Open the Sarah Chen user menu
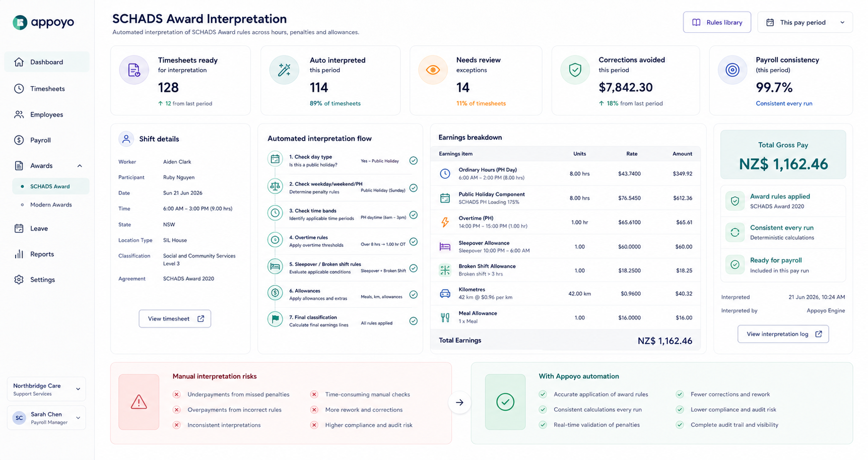The image size is (868, 460). tap(46, 418)
